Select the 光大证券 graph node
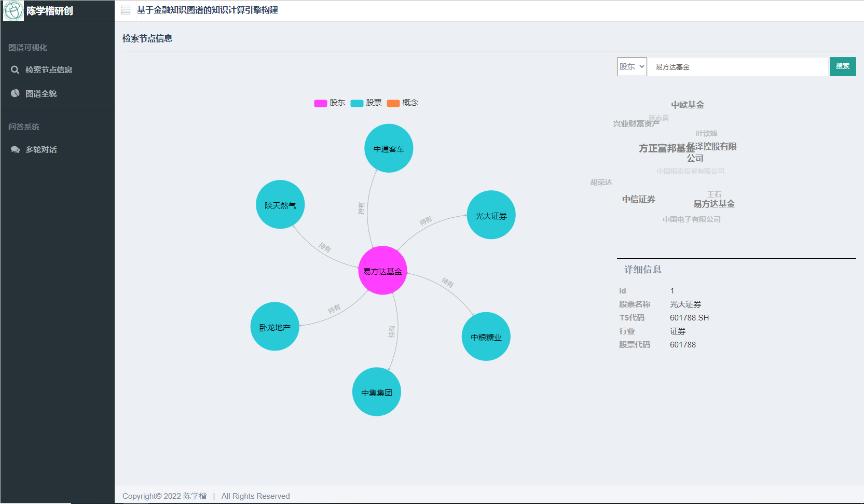 (491, 215)
